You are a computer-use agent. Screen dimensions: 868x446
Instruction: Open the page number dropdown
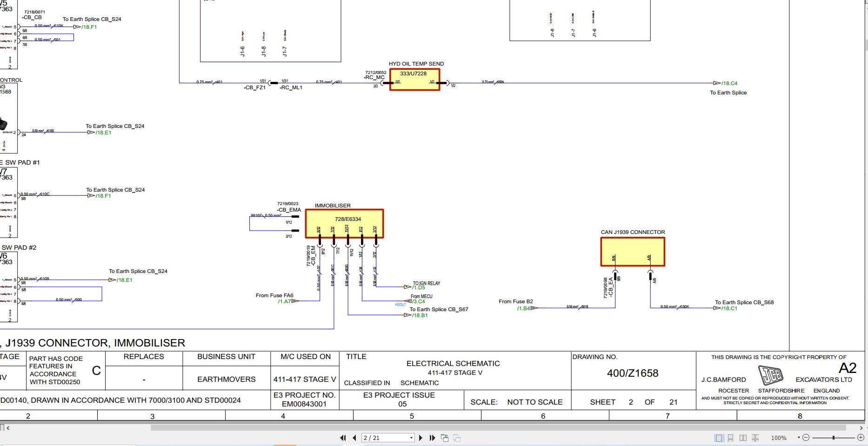411,438
